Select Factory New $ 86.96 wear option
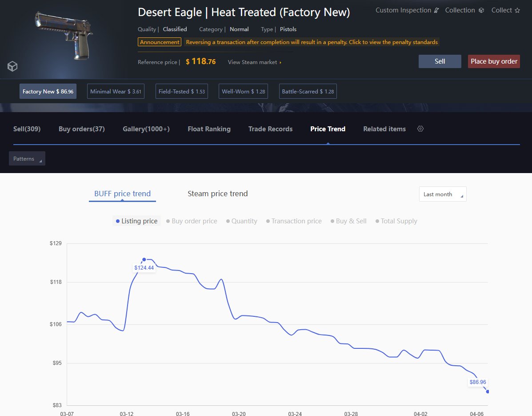This screenshot has height=416, width=532. click(x=48, y=91)
